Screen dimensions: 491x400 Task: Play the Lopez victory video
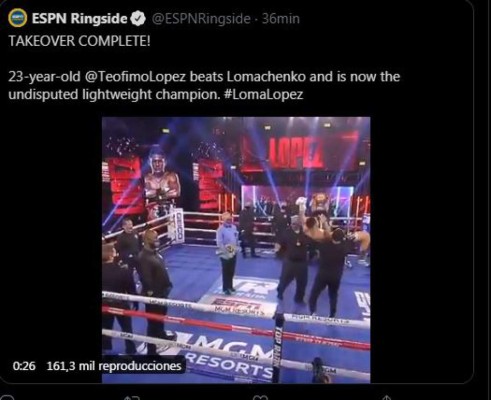pyautogui.click(x=236, y=250)
